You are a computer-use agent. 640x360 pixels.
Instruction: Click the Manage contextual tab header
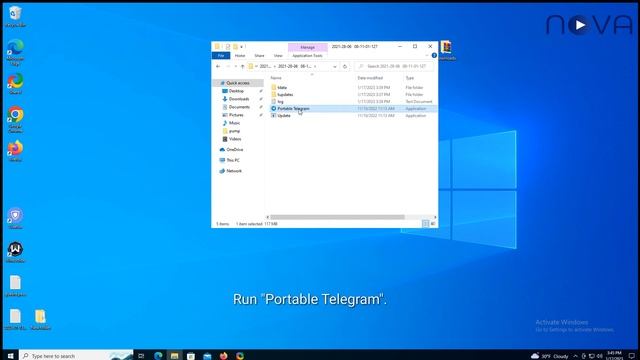[x=307, y=47]
